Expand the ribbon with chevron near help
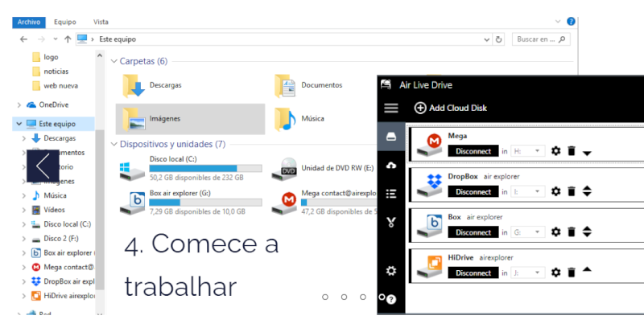 point(558,22)
